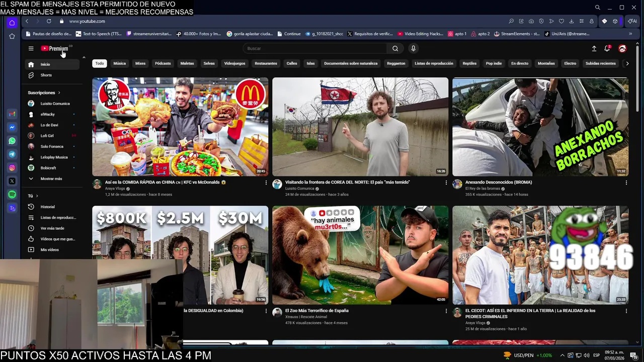Open options menu for COREA DEL NORTE video
This screenshot has height=362, width=644.
(446, 183)
